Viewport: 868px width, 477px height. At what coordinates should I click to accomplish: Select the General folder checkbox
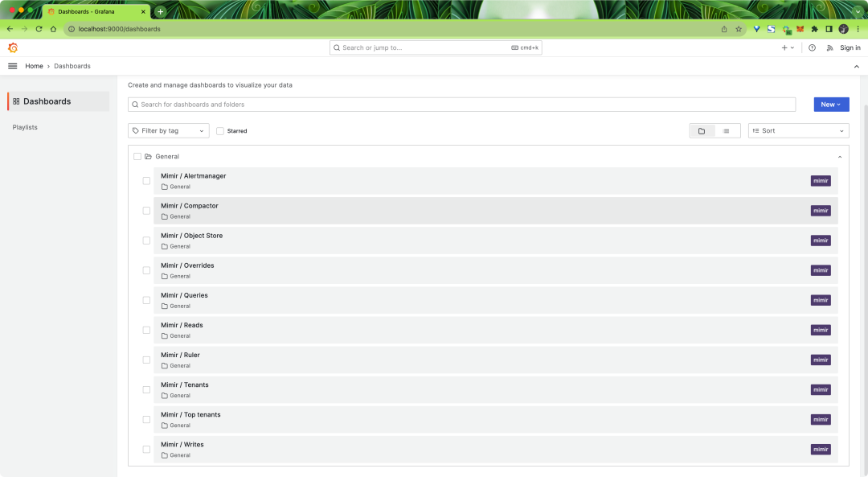point(137,157)
